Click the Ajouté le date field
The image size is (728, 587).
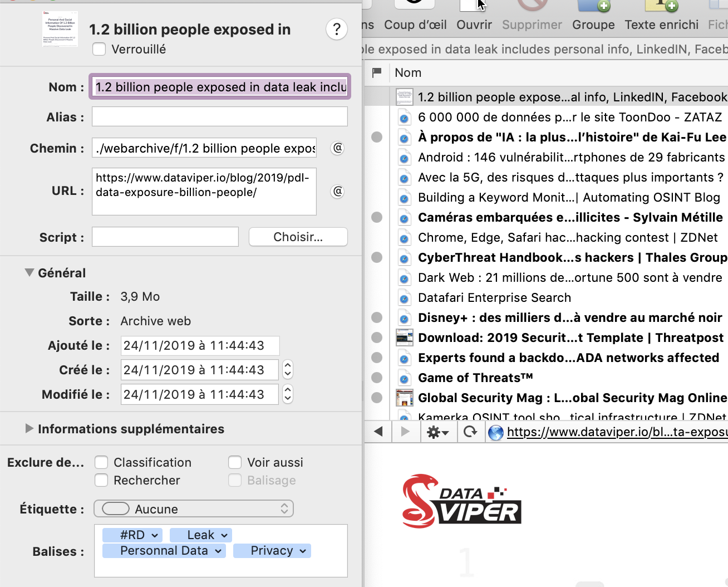[200, 345]
